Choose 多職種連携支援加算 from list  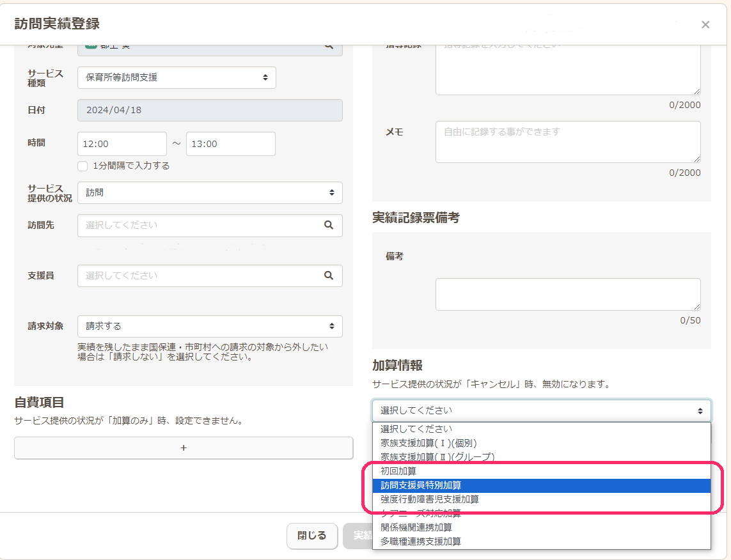point(421,541)
